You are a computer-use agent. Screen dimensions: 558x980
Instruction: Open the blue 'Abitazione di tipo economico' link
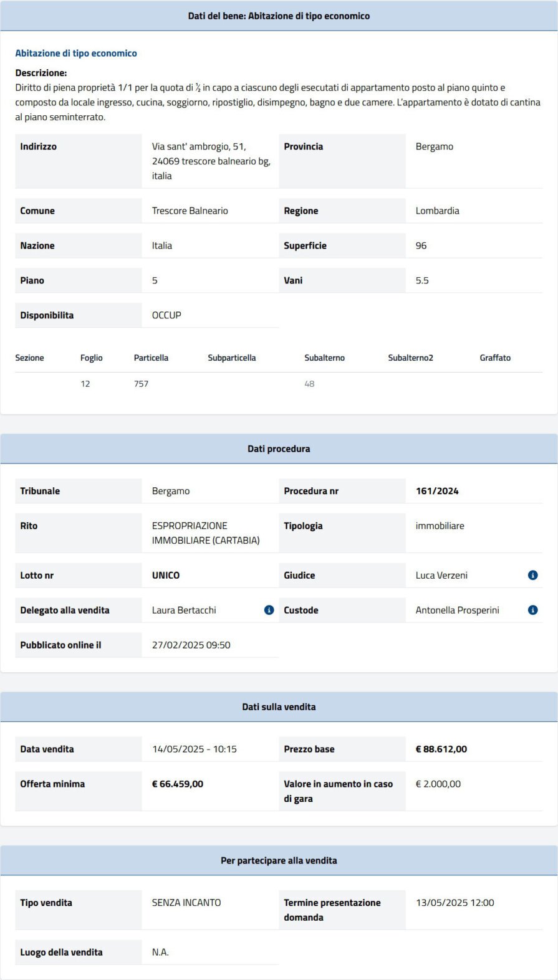coord(76,54)
